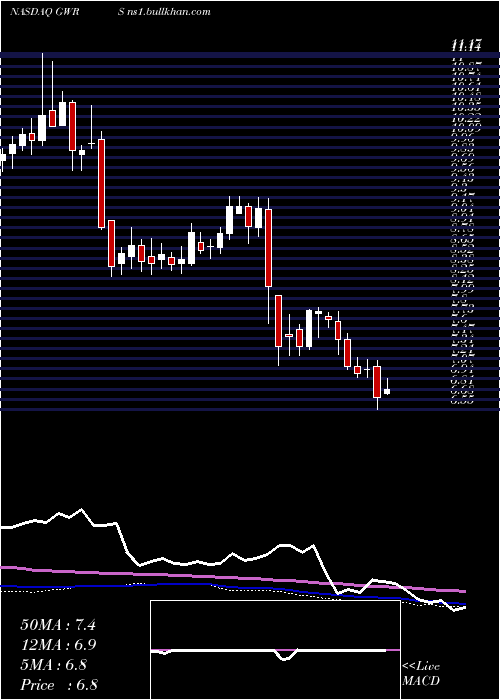500x700 pixels.
Task: Click the Price : 6.8 reading
Action: [59, 685]
